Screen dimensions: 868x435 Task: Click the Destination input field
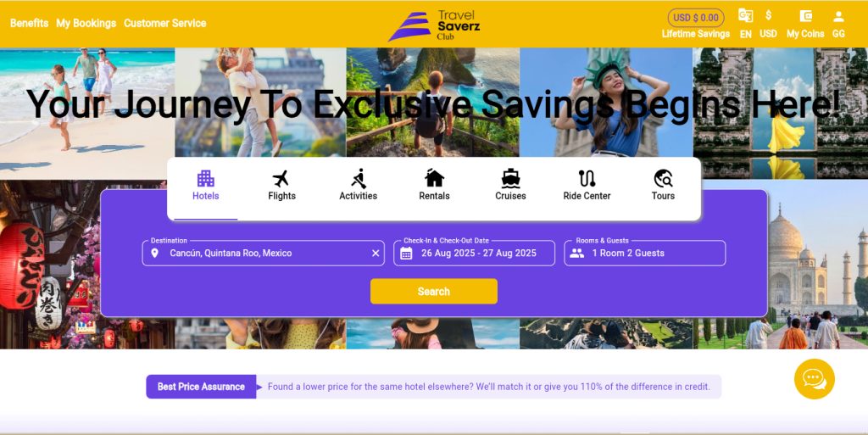pos(264,253)
